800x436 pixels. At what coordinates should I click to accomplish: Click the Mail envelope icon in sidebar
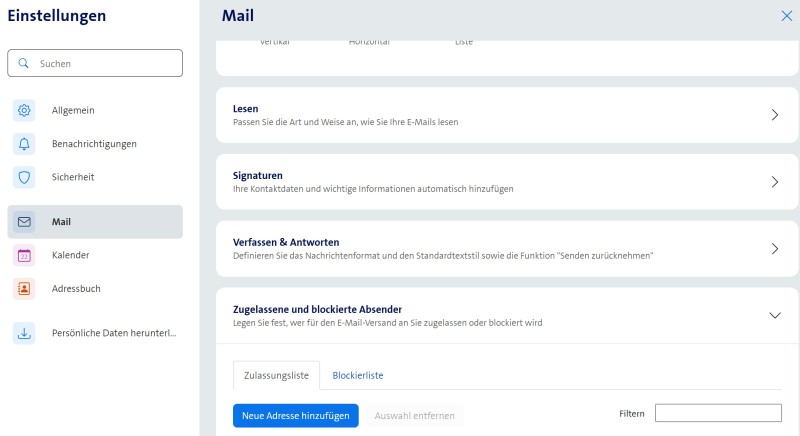point(25,222)
